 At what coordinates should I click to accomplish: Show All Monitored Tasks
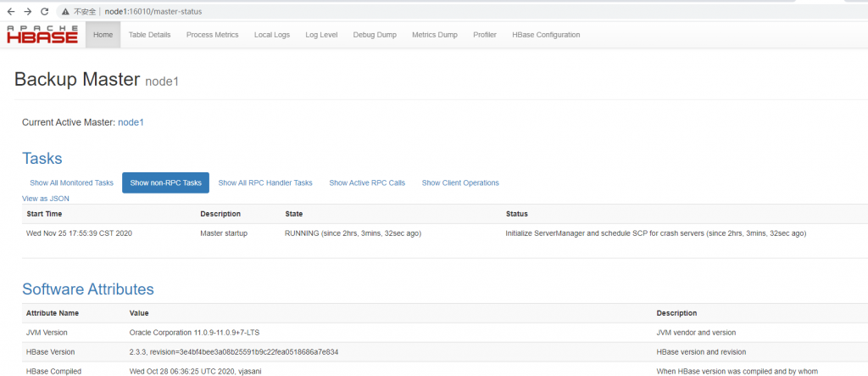click(71, 182)
